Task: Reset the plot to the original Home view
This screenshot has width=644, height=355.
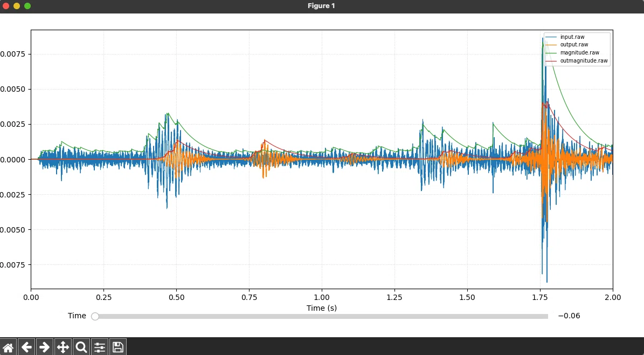Action: pyautogui.click(x=8, y=347)
